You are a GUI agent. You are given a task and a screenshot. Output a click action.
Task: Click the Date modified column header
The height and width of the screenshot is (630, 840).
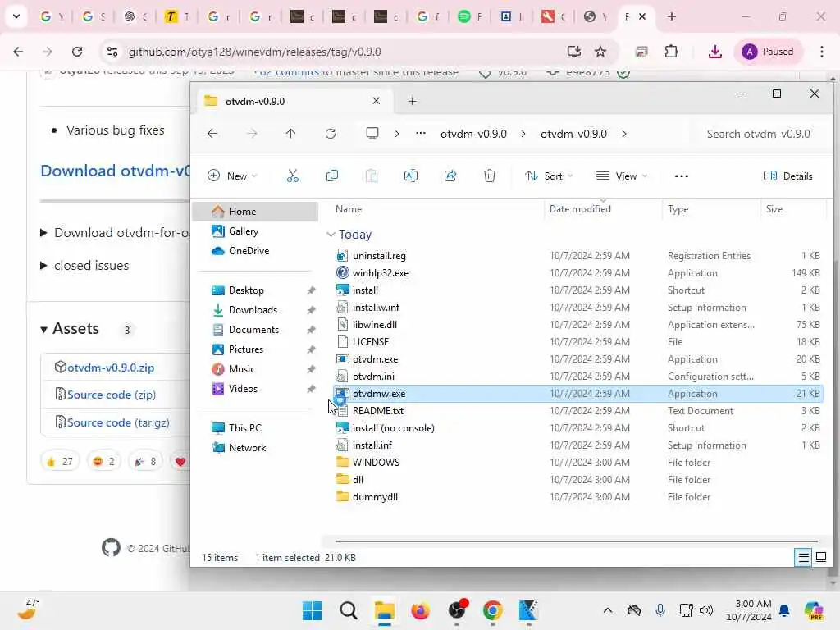pos(580,209)
